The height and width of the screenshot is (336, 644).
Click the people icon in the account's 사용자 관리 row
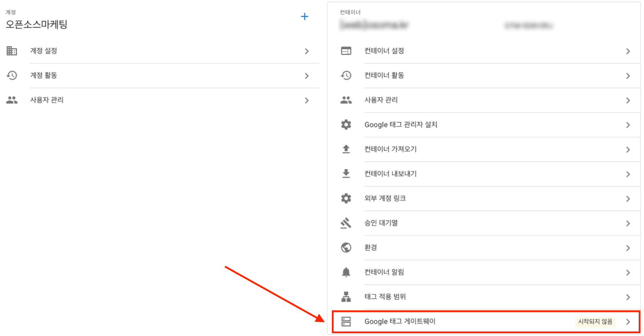click(x=12, y=100)
